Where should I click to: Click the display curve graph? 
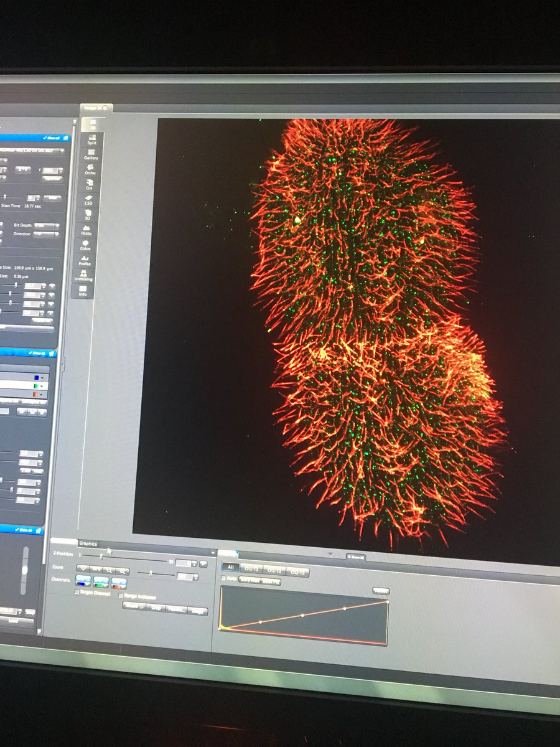point(304,616)
